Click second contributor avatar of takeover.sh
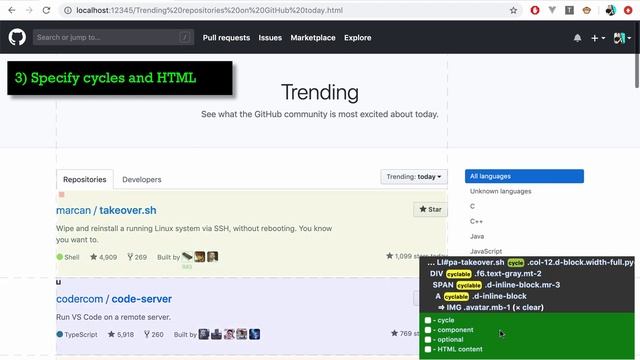Image resolution: width=640 pixels, height=360 pixels. coord(200,256)
